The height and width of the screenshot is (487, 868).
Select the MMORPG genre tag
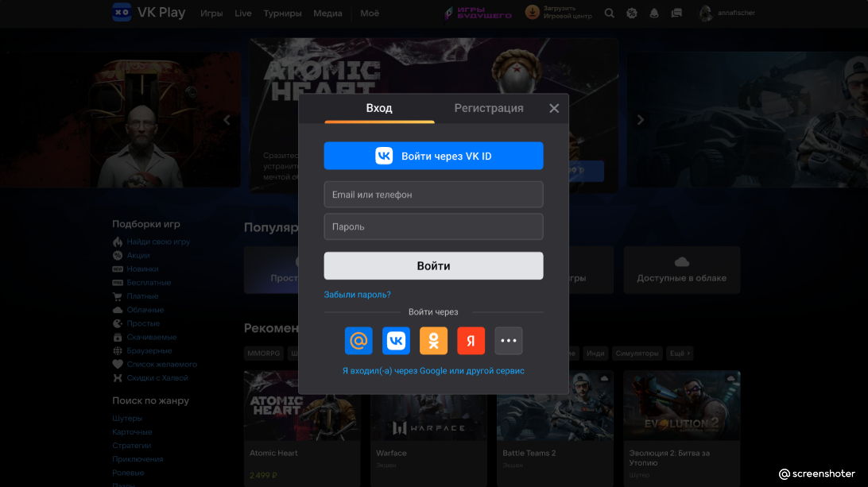click(264, 353)
